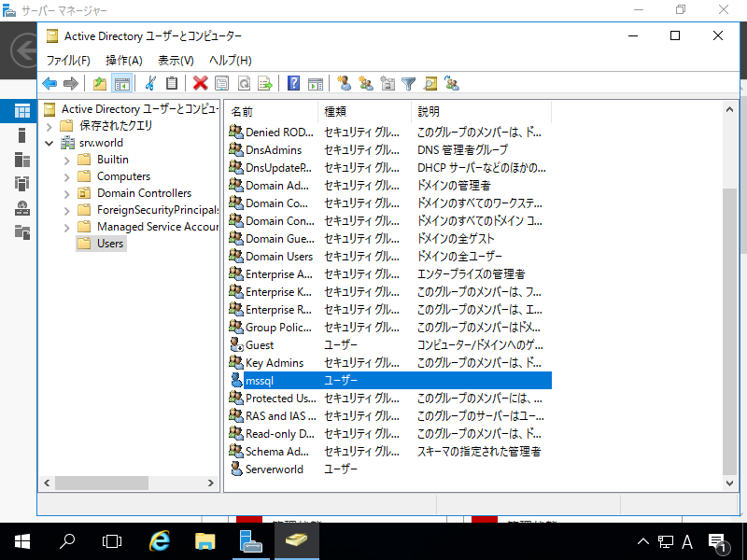The width and height of the screenshot is (747, 560).
Task: Click the forward arrow in the toolbar
Action: [x=71, y=84]
